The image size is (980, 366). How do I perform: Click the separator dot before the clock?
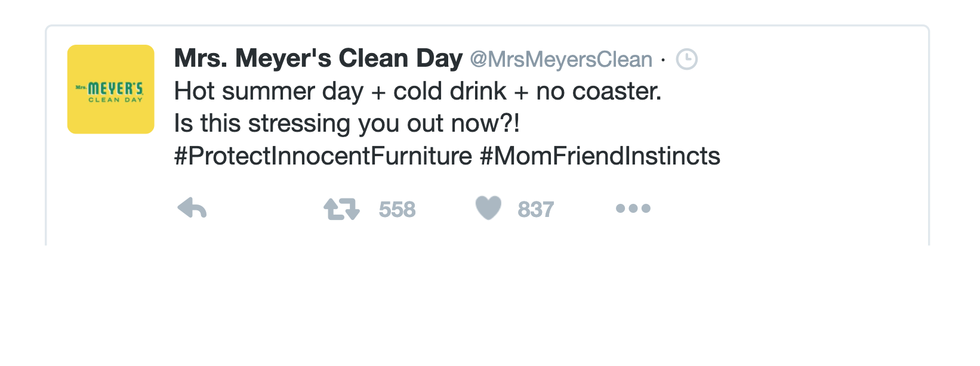coord(663,60)
